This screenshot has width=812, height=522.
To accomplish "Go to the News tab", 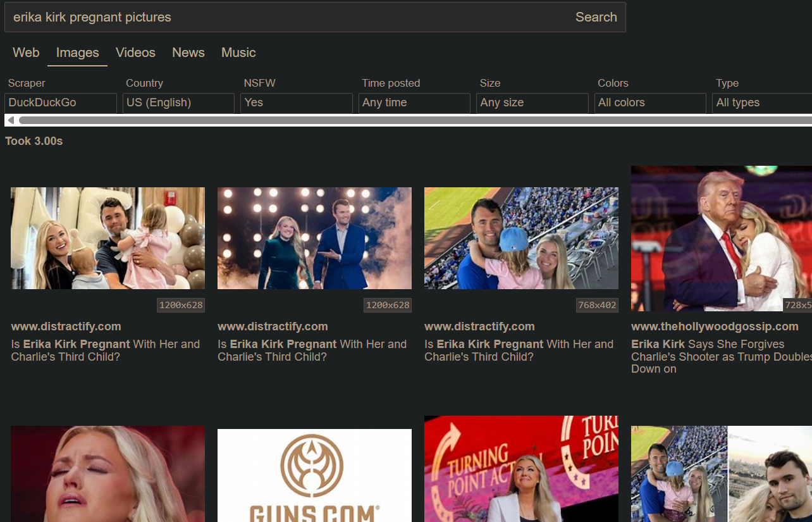I will point(188,53).
